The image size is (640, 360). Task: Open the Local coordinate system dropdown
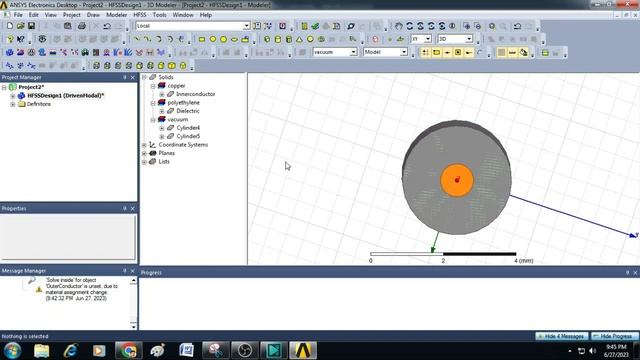pyautogui.click(x=246, y=26)
